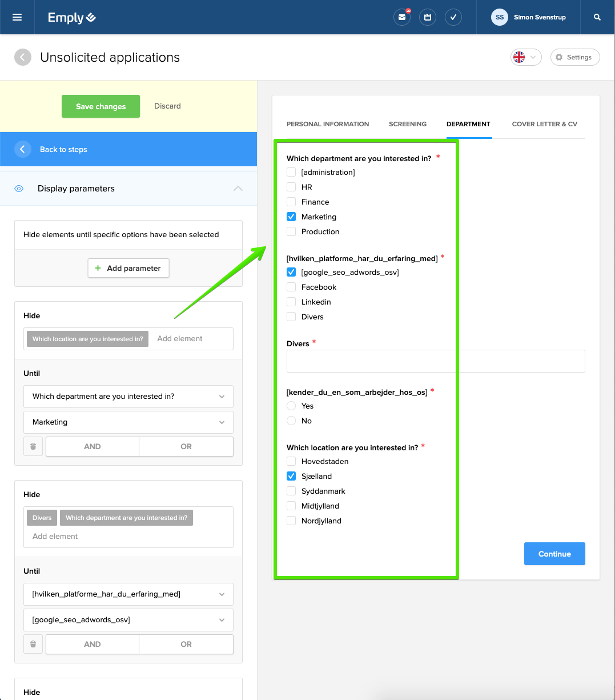Click the Continue button
The height and width of the screenshot is (700, 615).
point(554,554)
